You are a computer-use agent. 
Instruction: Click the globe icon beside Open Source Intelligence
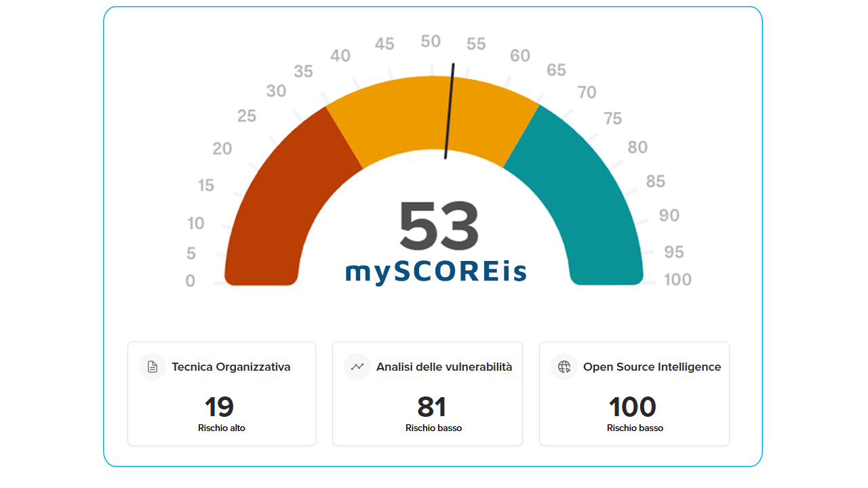(564, 367)
